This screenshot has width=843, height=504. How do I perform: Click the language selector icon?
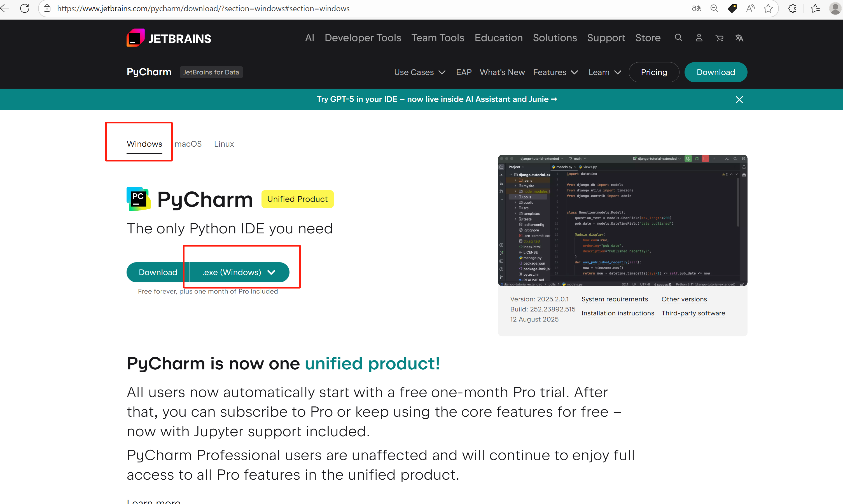(x=739, y=38)
